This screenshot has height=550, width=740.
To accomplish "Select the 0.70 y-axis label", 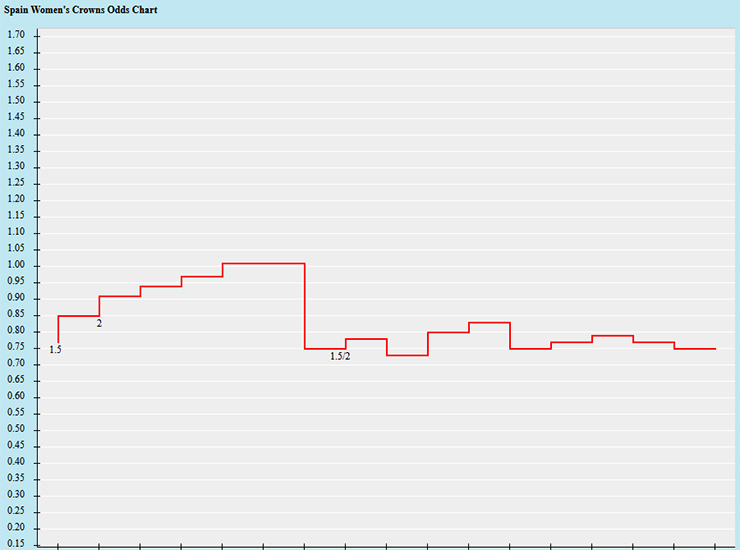I will click(16, 363).
